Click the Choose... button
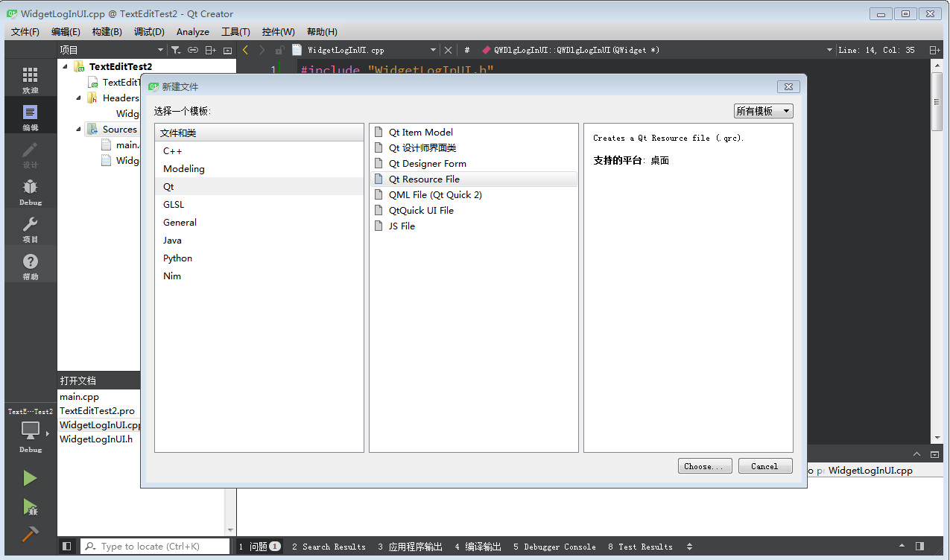Screen dimensions: 950x560 (705, 466)
